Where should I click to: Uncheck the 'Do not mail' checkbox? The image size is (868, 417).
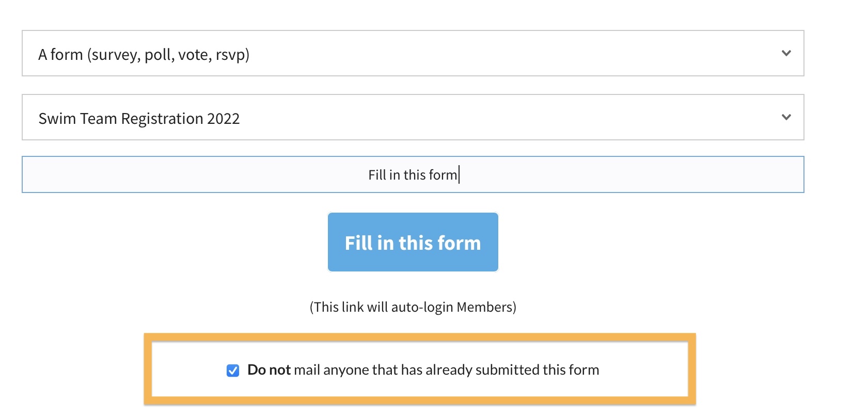[x=233, y=371]
